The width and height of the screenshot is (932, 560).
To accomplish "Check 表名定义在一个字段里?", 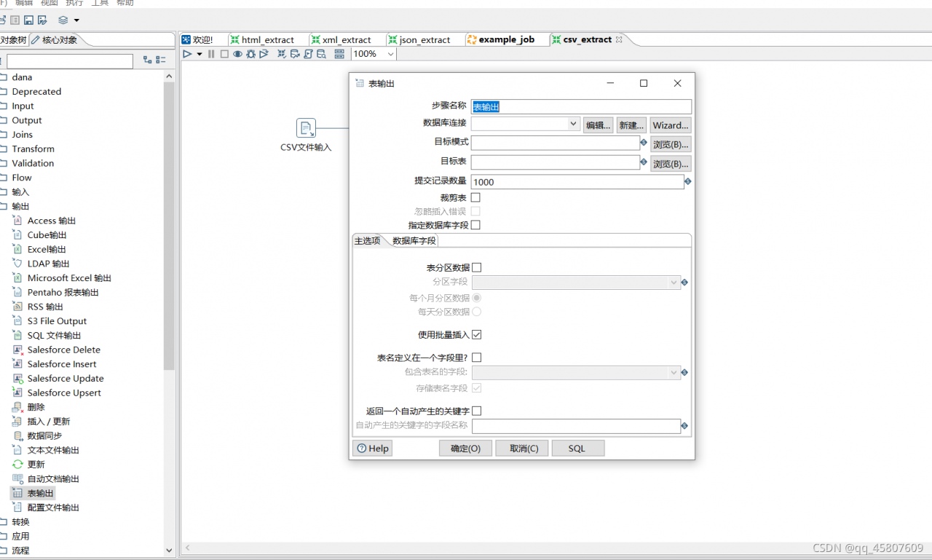I will coord(477,358).
